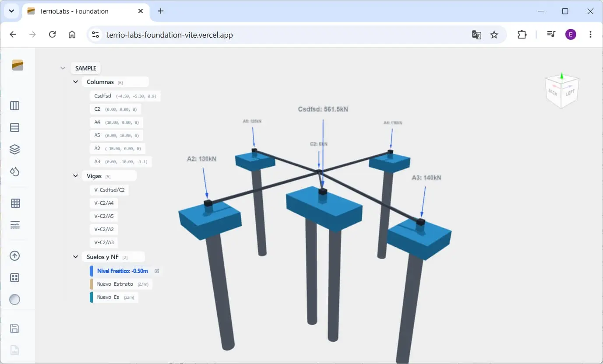Select the TerrioLabs - Foundation tab
The height and width of the screenshot is (364, 603).
click(x=86, y=11)
